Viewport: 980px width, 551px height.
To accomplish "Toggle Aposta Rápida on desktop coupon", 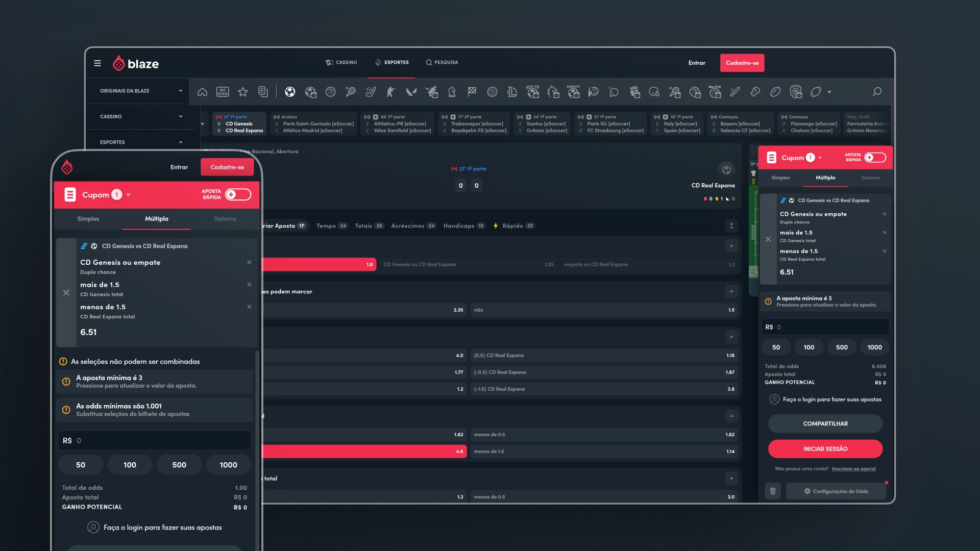I will 875,158.
